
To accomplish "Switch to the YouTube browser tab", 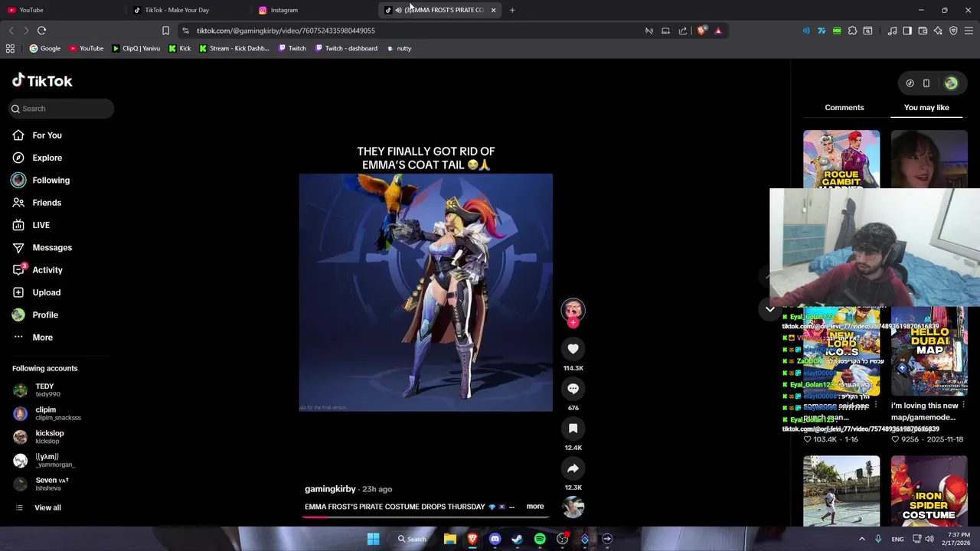I will [61, 10].
